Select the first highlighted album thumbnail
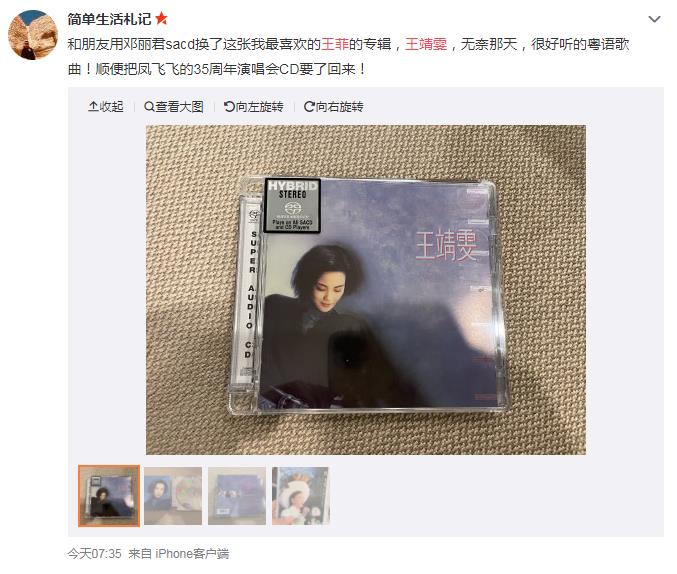This screenshot has width=677, height=574. (109, 496)
